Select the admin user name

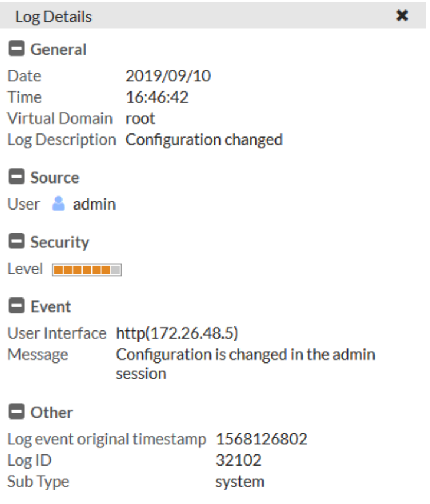(94, 205)
